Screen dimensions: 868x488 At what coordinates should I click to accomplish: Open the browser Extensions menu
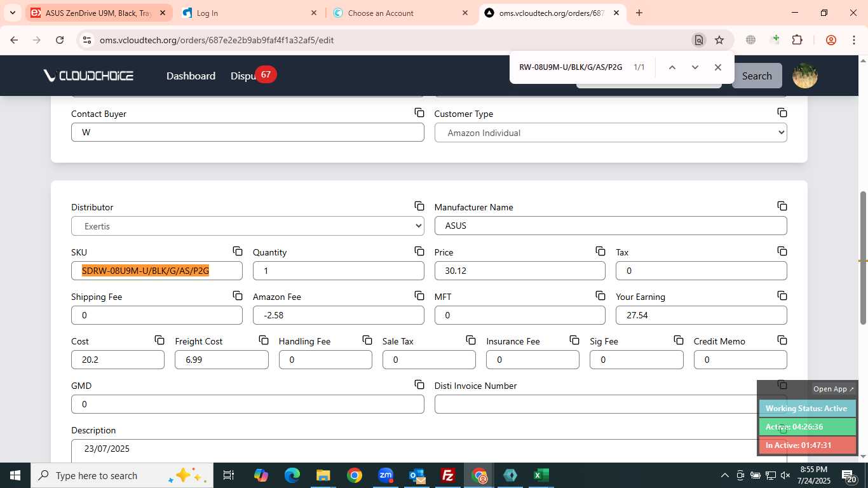(x=797, y=40)
